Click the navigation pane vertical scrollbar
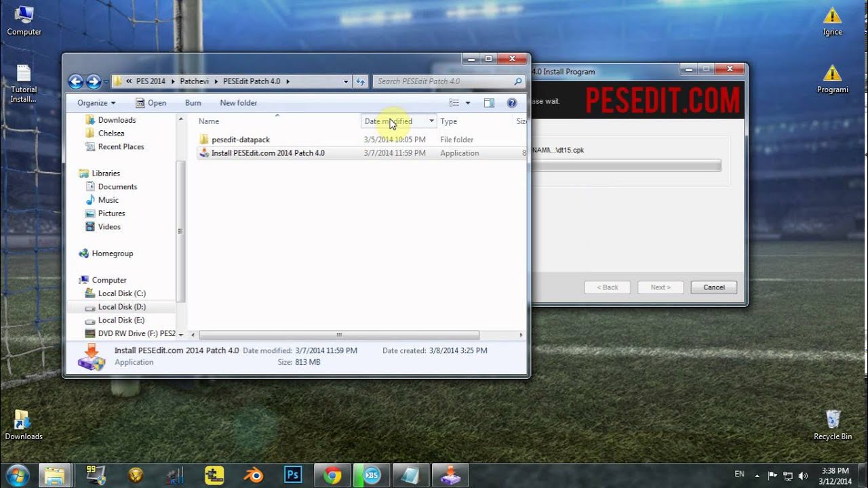The width and height of the screenshot is (868, 488). click(180, 230)
